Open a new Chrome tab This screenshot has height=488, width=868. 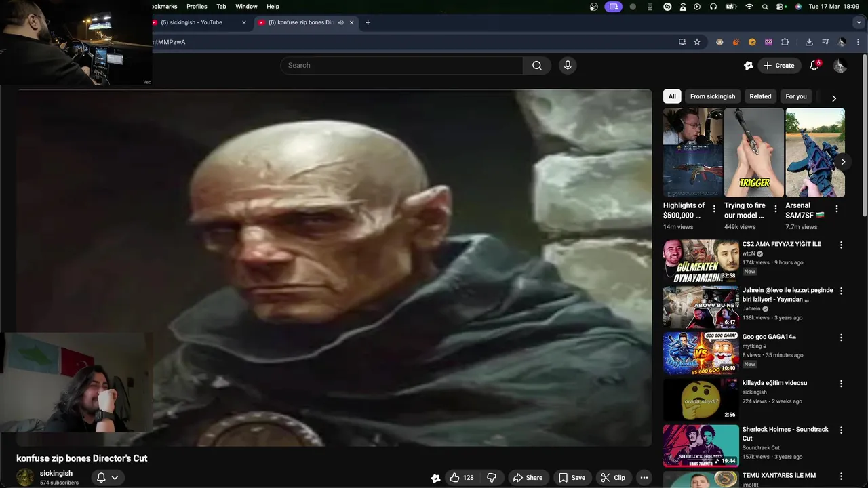pos(368,22)
